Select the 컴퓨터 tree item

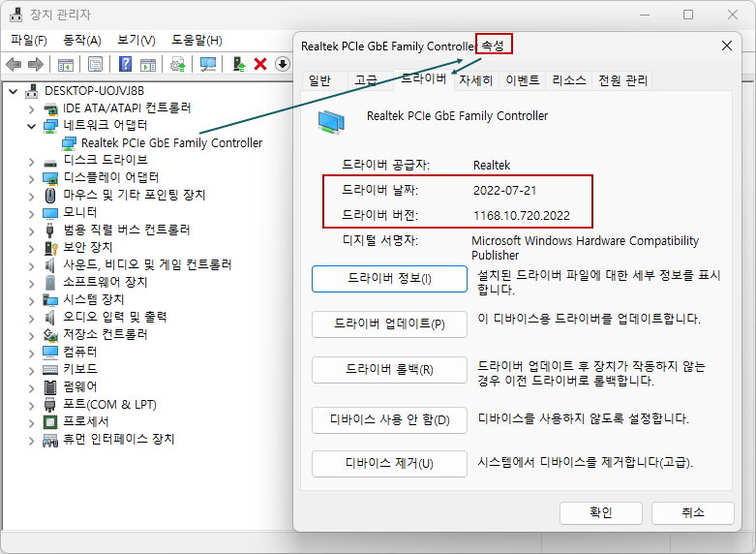coord(80,352)
